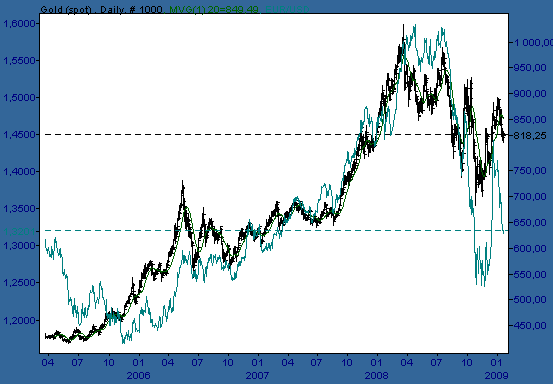Click the 600,00 right axis tick label
553x384 pixels.
(531, 248)
